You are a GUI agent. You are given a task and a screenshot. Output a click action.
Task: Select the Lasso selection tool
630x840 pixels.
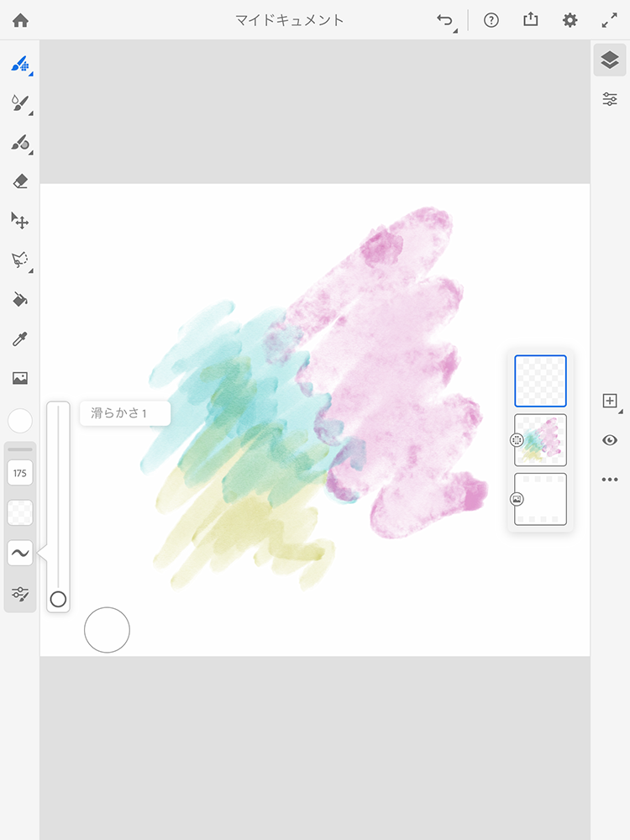click(x=21, y=260)
